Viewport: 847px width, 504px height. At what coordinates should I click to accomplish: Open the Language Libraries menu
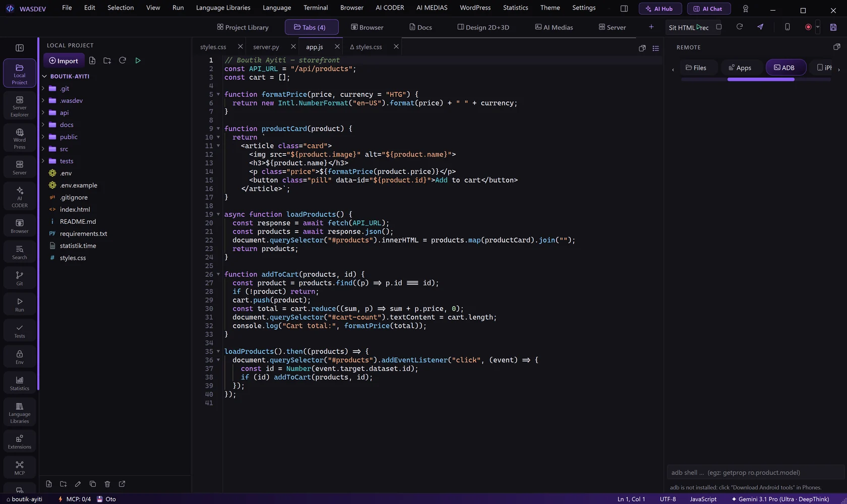[x=223, y=8]
